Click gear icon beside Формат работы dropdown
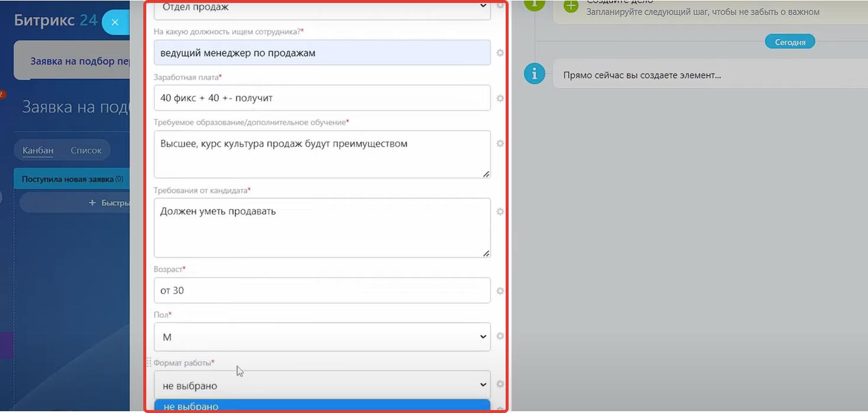 tap(500, 384)
